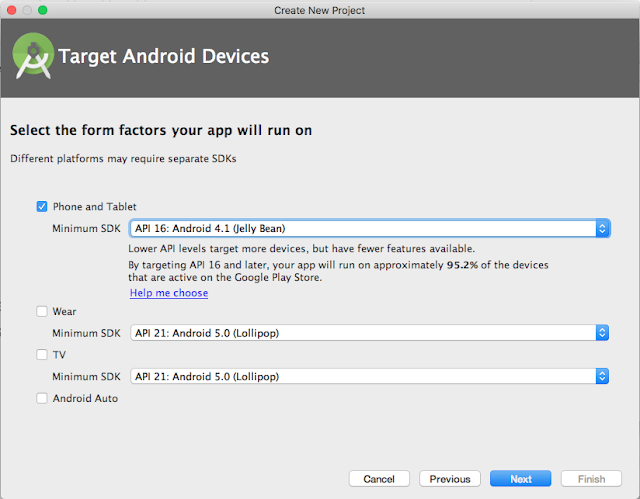640x499 pixels.
Task: Click the Android Auto label text
Action: coord(85,398)
